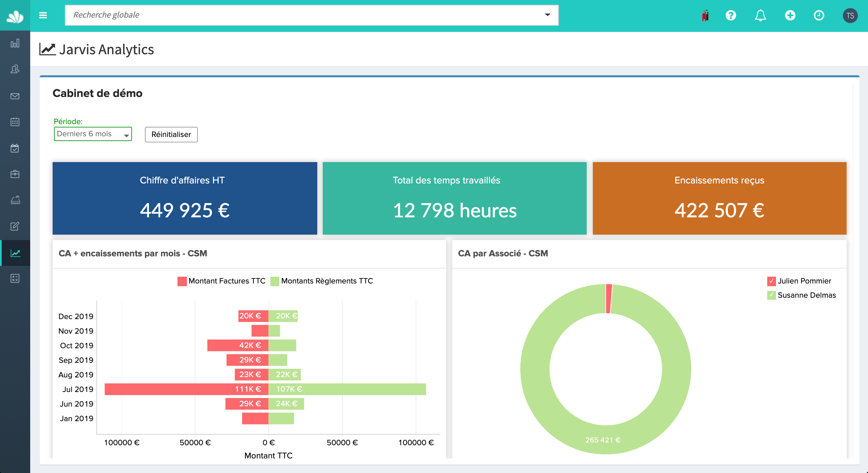Screen dimensions: 868x473
Task: Click the Jul 2019 107K € green bar
Action: tap(347, 389)
